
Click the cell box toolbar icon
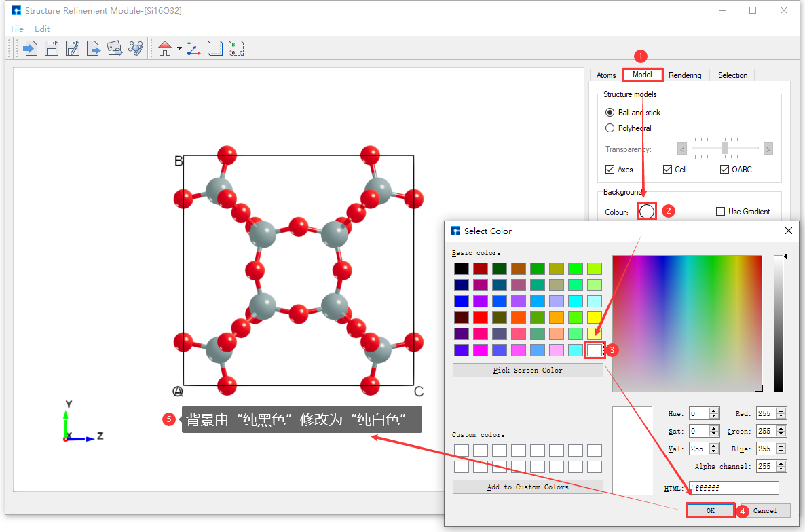coord(214,47)
